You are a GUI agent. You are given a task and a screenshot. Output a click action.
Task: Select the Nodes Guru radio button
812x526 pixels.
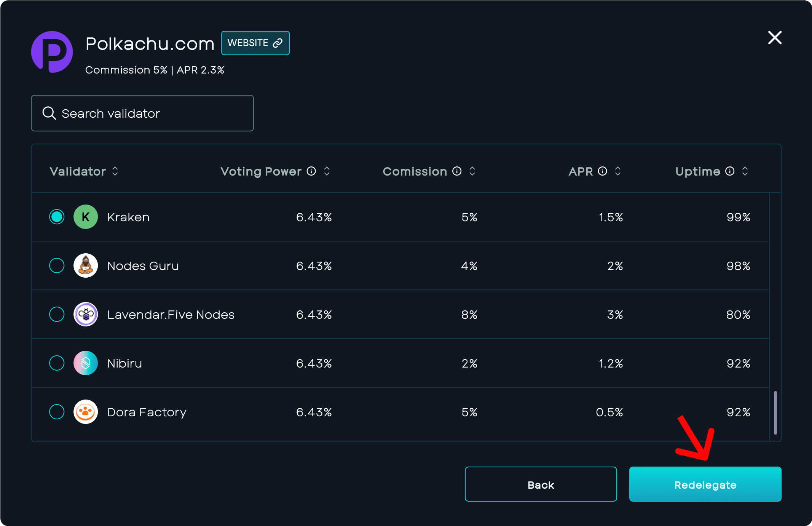coord(57,265)
